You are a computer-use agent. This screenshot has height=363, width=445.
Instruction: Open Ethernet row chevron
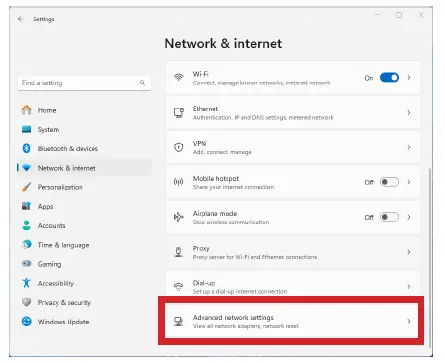point(409,113)
